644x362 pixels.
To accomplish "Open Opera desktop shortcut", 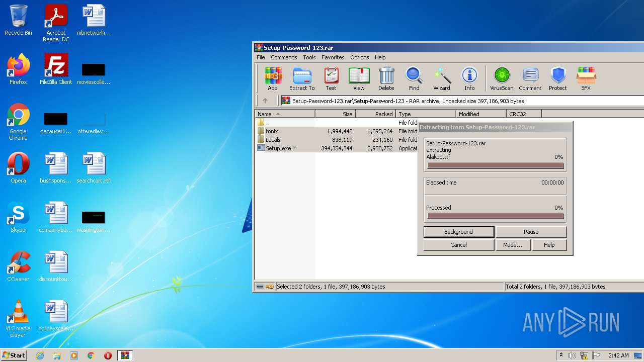I will click(18, 168).
